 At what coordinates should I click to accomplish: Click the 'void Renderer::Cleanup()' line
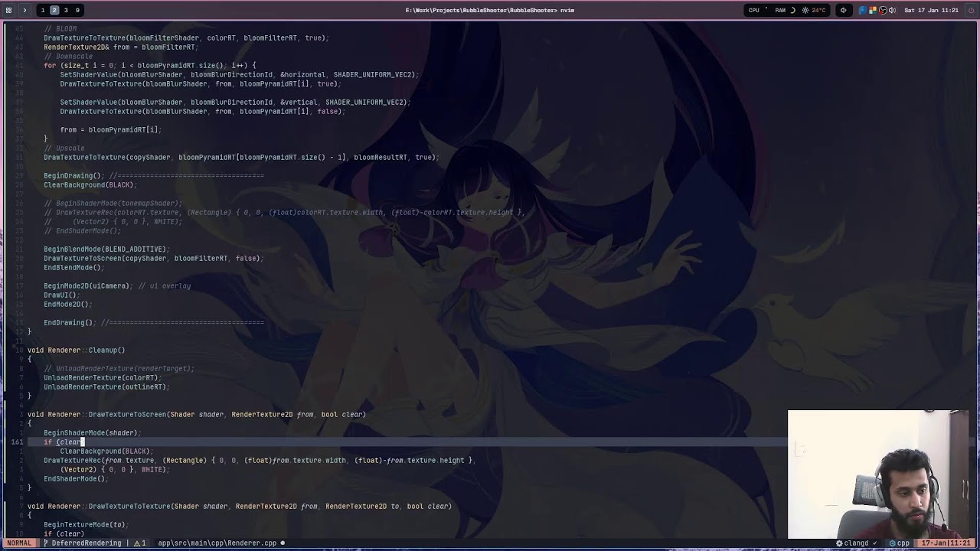(x=76, y=350)
